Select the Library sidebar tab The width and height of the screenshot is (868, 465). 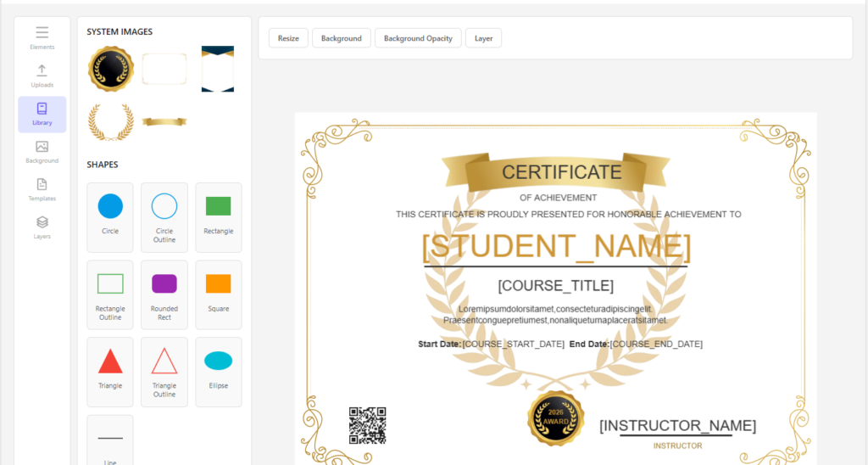pos(42,114)
